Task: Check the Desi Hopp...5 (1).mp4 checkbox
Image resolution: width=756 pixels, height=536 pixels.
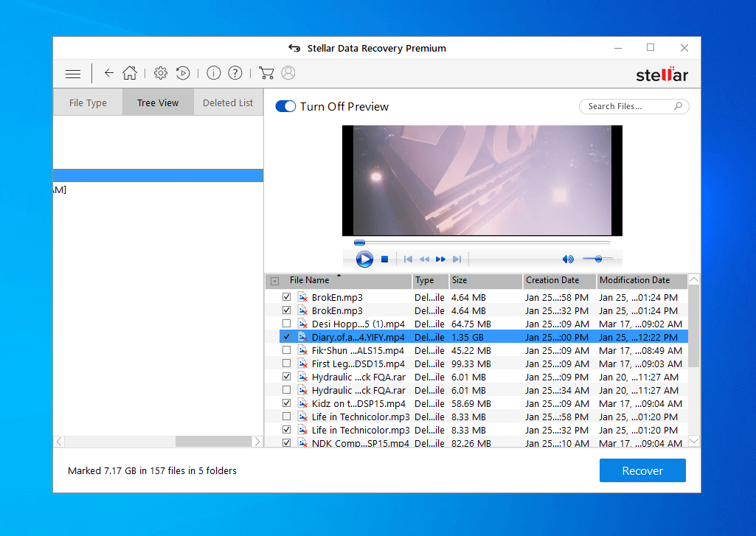Action: 286,324
